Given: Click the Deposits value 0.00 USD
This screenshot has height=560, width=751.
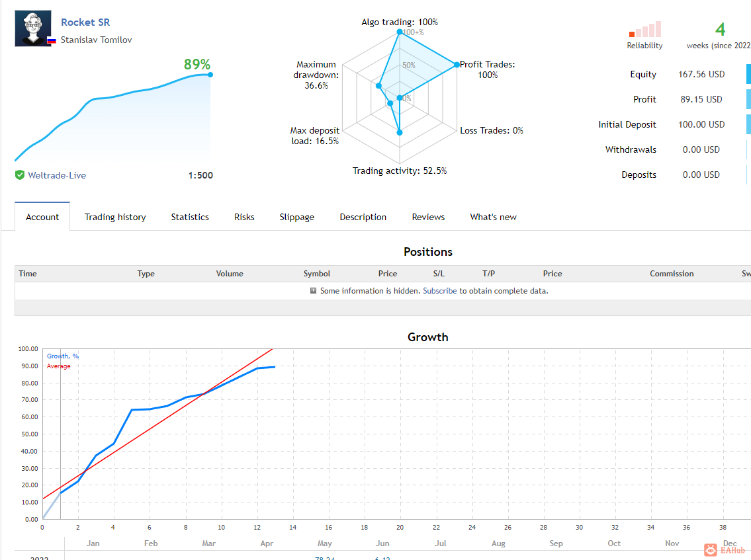Looking at the screenshot, I should [701, 175].
